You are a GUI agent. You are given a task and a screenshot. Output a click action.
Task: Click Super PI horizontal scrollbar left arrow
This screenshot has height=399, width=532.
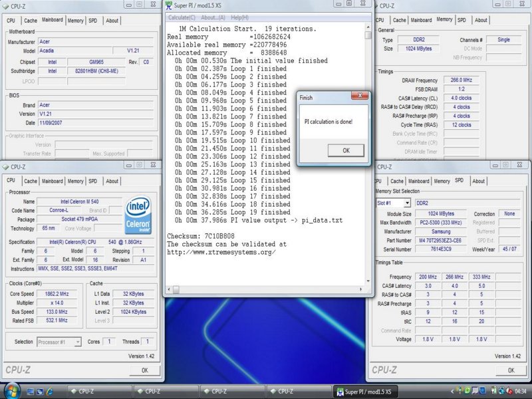pyautogui.click(x=170, y=289)
